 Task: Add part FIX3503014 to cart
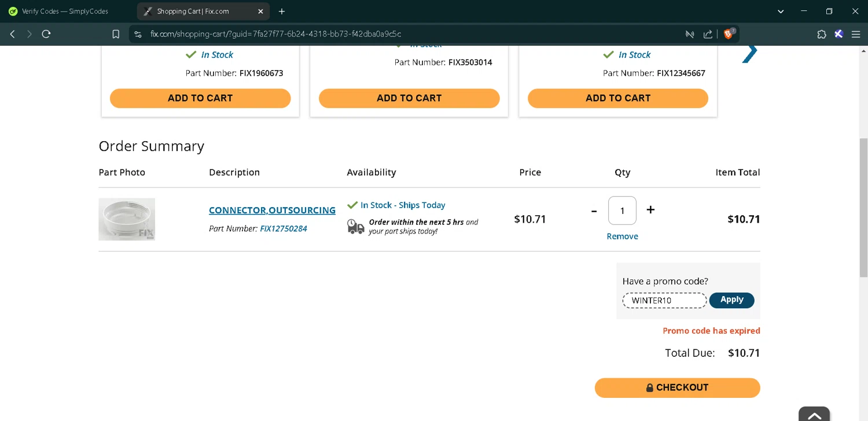click(409, 98)
